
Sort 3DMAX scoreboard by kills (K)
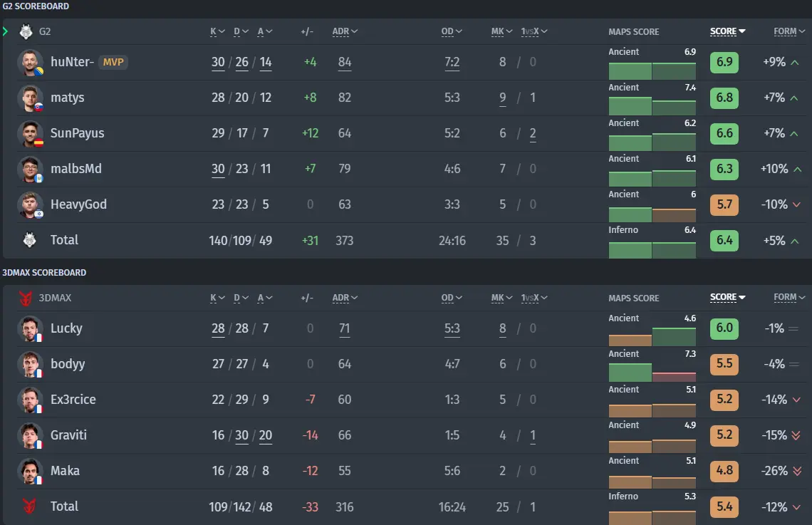[x=217, y=298]
